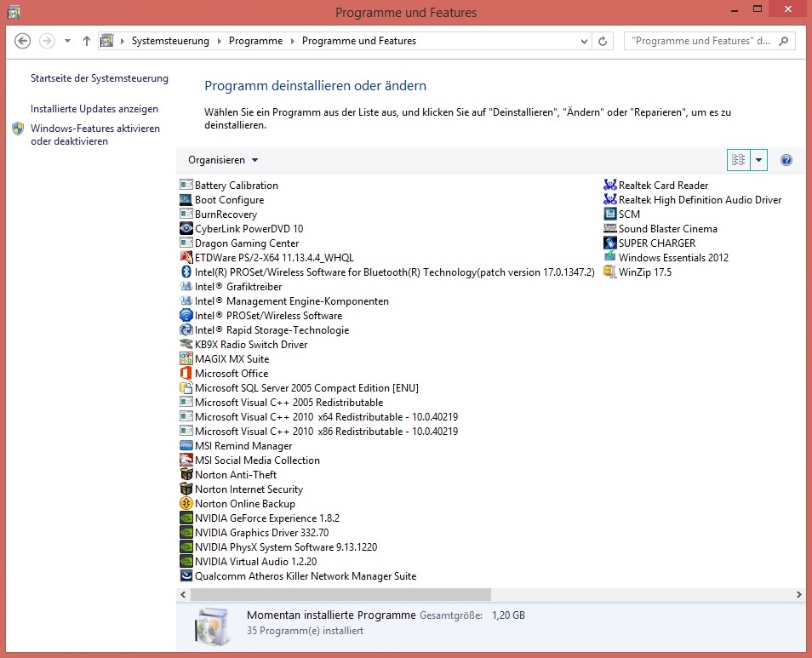The width and height of the screenshot is (812, 658).
Task: Click the Norton Anti-Theft icon
Action: tap(186, 475)
